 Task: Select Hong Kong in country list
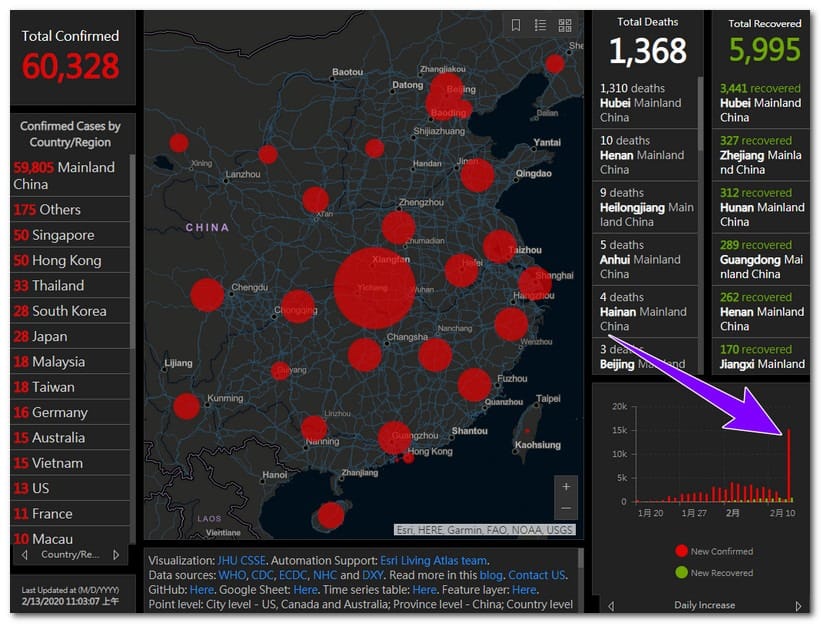pos(70,260)
